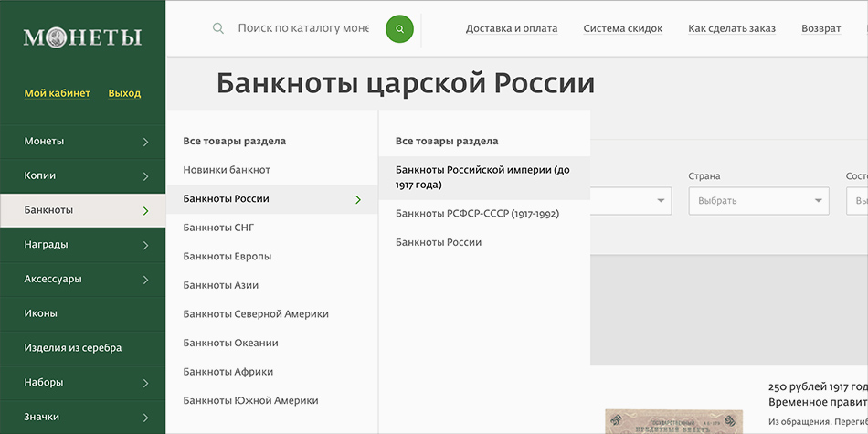
Task: Open the Значки sidebar category
Action: (83, 417)
